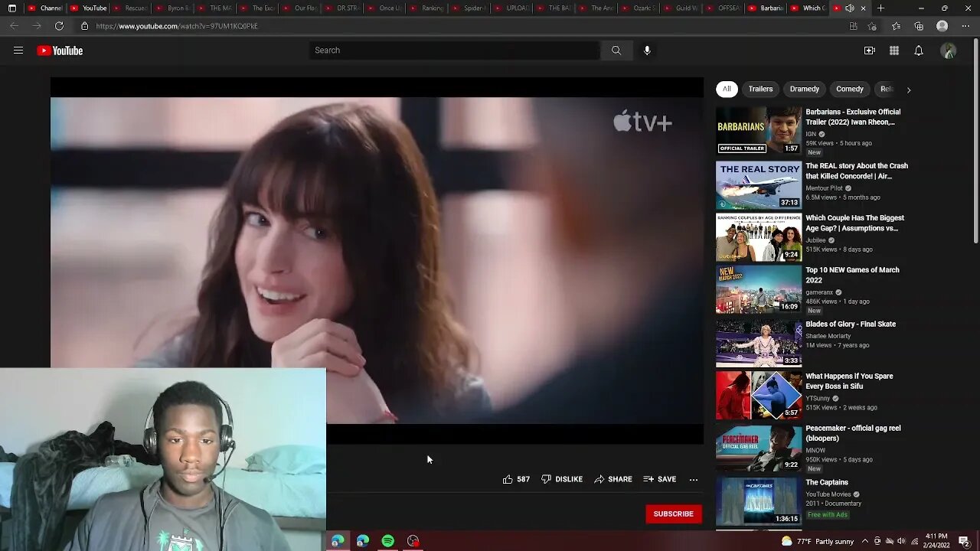Viewport: 980px width, 551px height.
Task: Open Top 10 NEW Games of March 2022
Action: (x=852, y=275)
